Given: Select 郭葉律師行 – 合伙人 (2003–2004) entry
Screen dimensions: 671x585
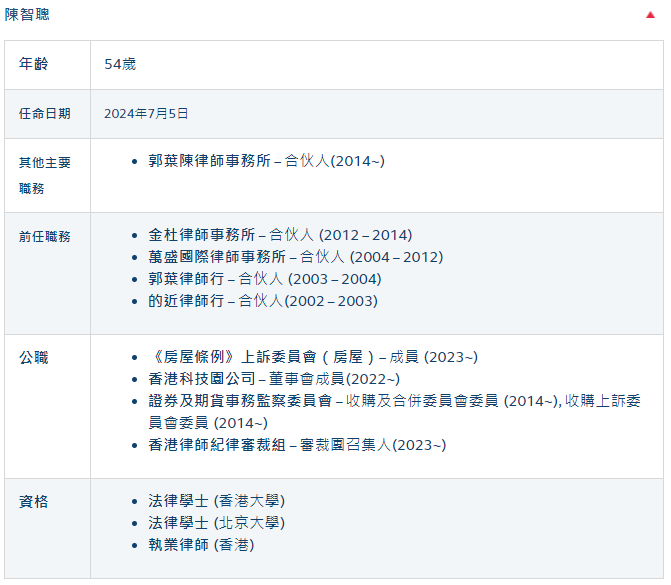Looking at the screenshot, I should (264, 279).
